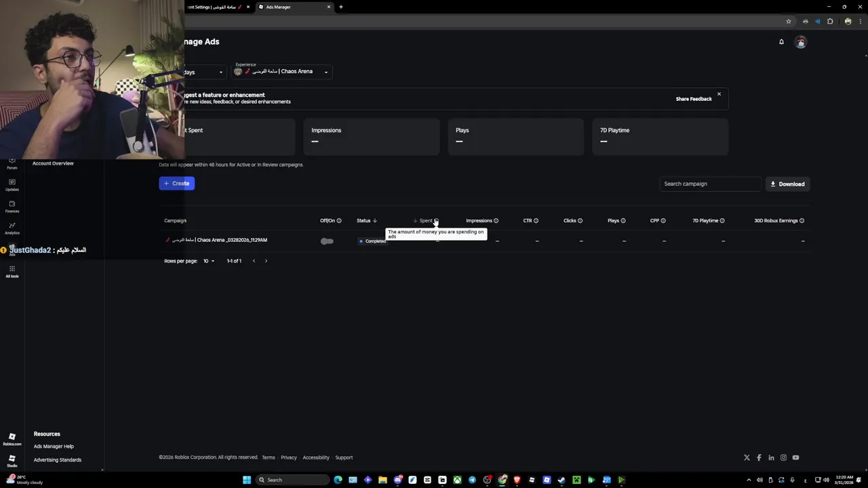Create a new ad campaign
The height and width of the screenshot is (488, 868).
(x=176, y=184)
